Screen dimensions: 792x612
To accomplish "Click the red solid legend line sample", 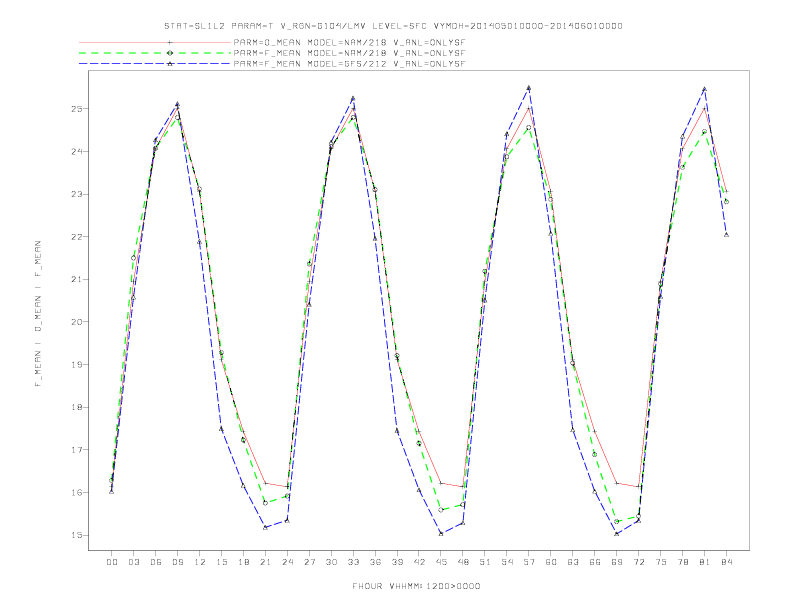I will (155, 42).
